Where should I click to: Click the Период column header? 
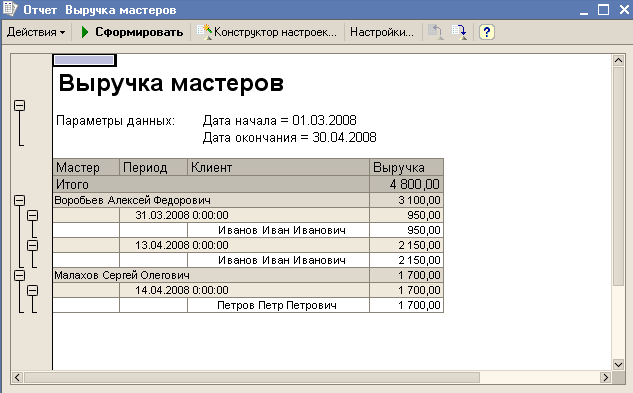tap(153, 167)
